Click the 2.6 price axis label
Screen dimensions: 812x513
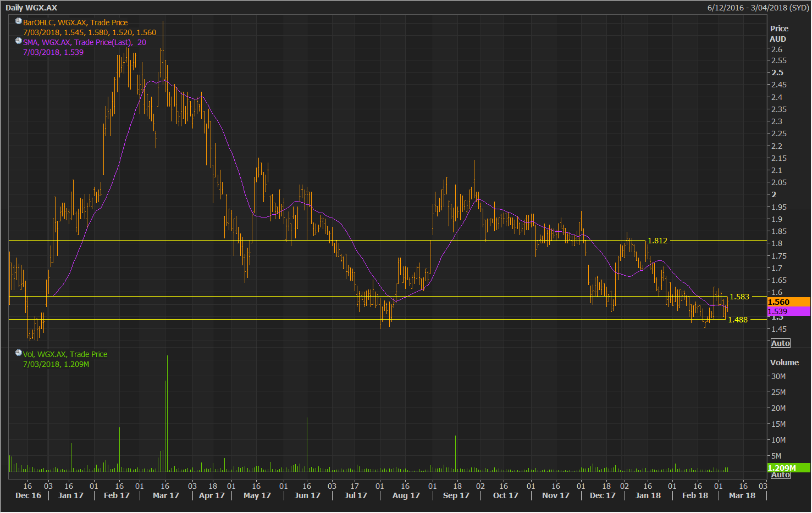(x=777, y=49)
